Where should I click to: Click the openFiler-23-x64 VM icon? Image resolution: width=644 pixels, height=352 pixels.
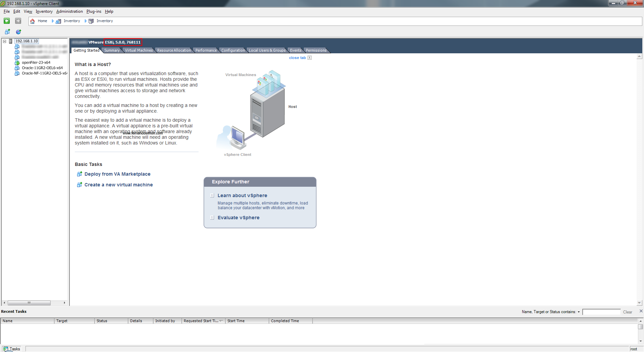click(17, 63)
